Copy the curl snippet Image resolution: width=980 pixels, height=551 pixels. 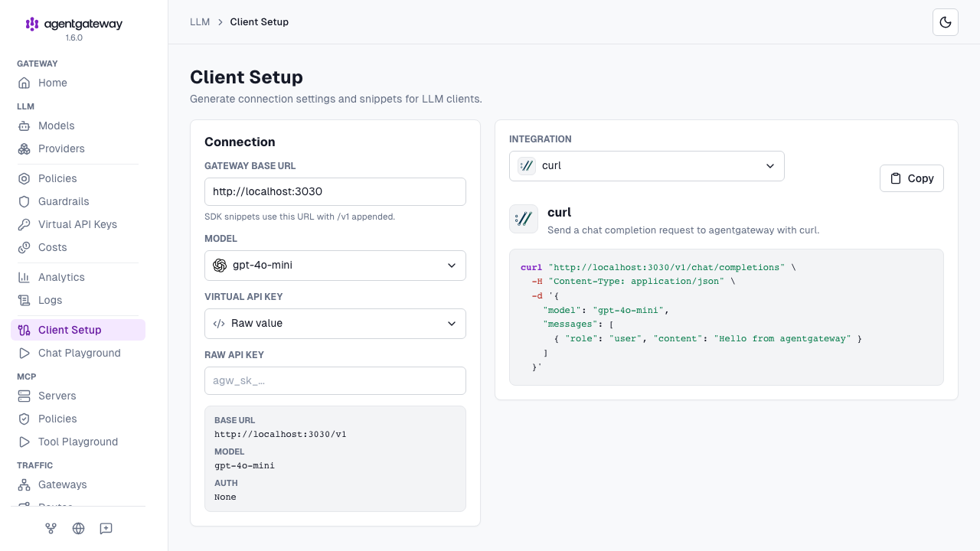[x=912, y=178]
